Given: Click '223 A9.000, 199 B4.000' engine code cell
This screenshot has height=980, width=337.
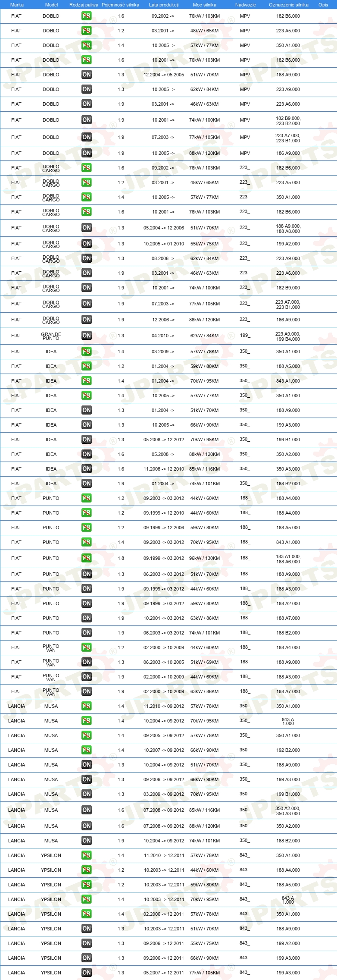Looking at the screenshot, I should click(x=288, y=336).
